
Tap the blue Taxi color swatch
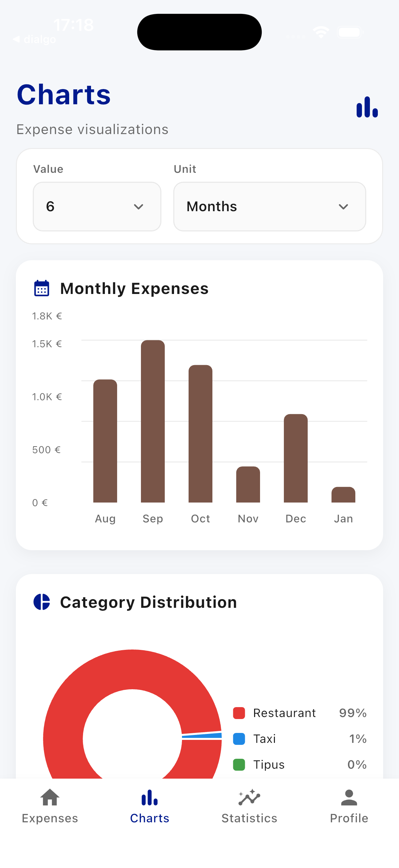[239, 739]
